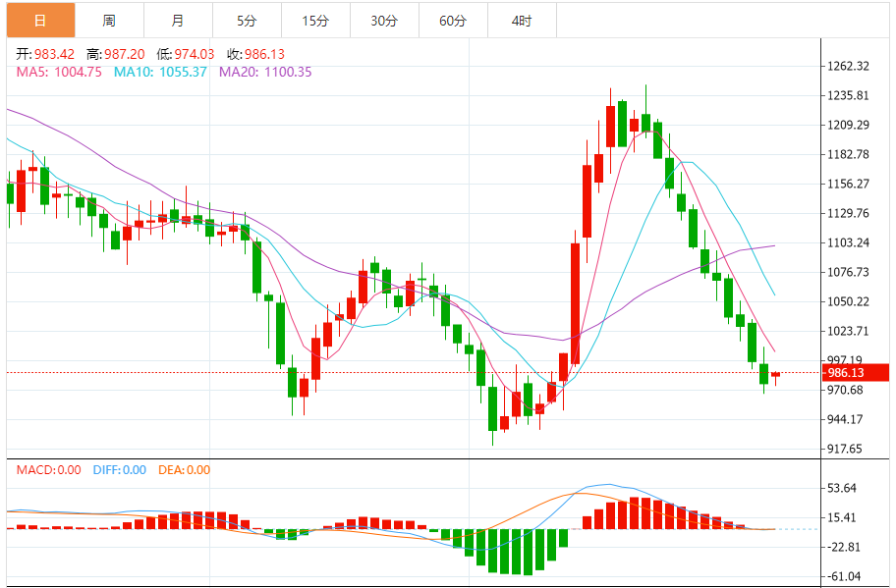This screenshot has height=588, width=896.
Task: Open the 30分 timeframe tab
Action: pos(384,21)
